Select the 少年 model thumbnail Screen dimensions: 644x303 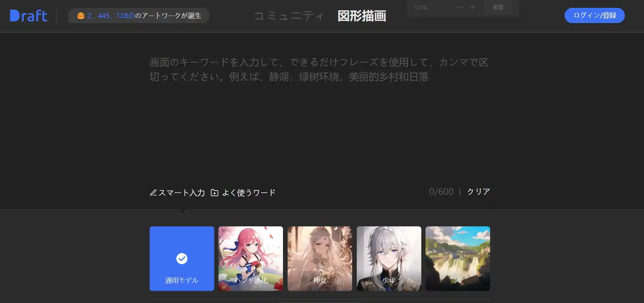(389, 259)
